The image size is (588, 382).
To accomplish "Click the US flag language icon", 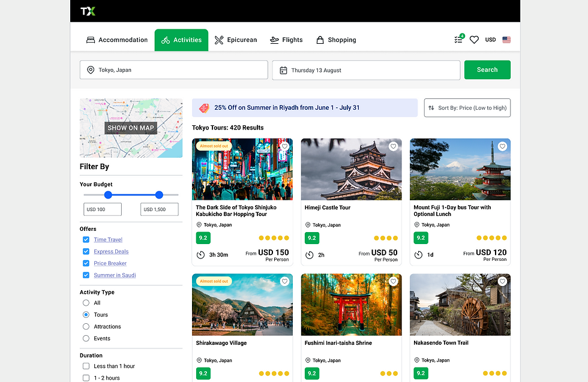I will 506,40.
